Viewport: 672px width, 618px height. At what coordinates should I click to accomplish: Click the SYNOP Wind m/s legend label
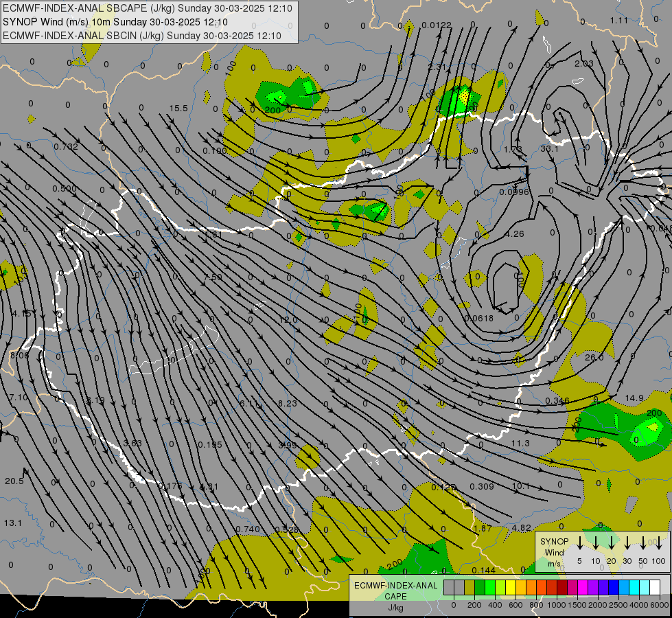[554, 552]
